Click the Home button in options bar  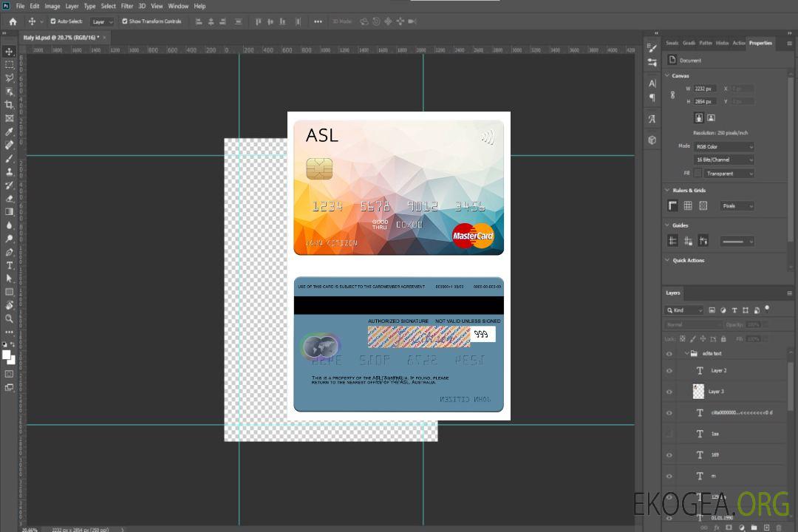(13, 21)
